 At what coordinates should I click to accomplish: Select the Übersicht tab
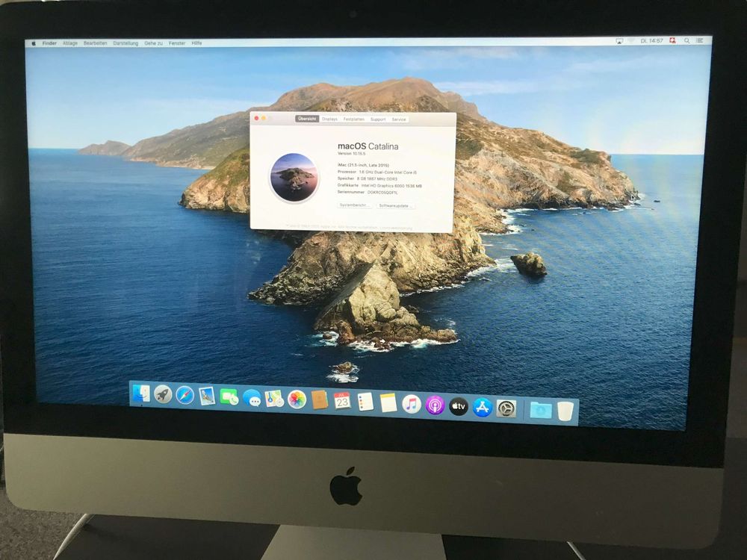pos(307,119)
